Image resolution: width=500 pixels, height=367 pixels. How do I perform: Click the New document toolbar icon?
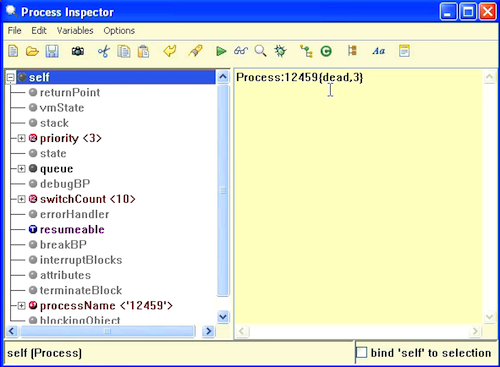click(x=13, y=51)
